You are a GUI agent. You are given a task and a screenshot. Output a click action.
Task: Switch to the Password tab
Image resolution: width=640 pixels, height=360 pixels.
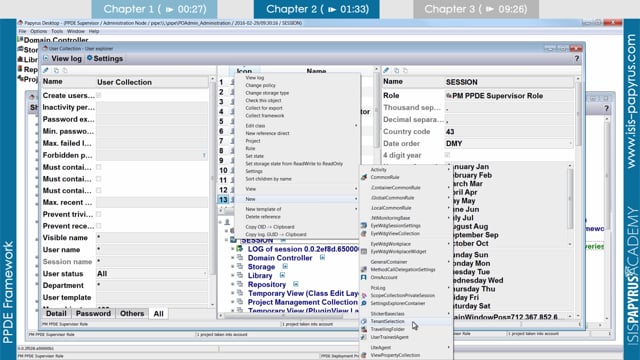(x=93, y=313)
